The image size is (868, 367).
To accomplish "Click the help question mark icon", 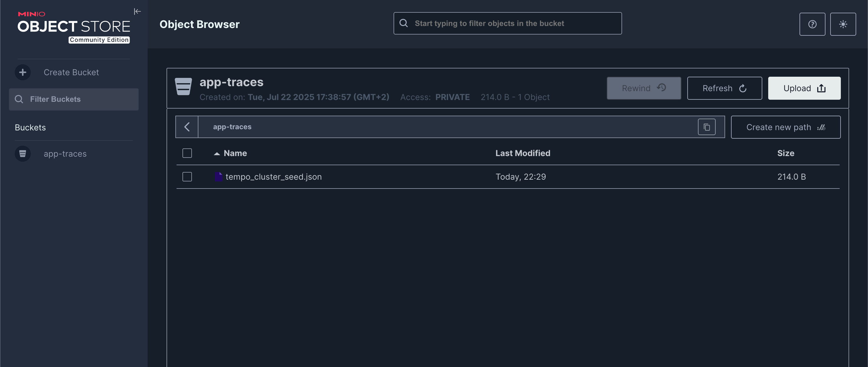I will click(812, 24).
